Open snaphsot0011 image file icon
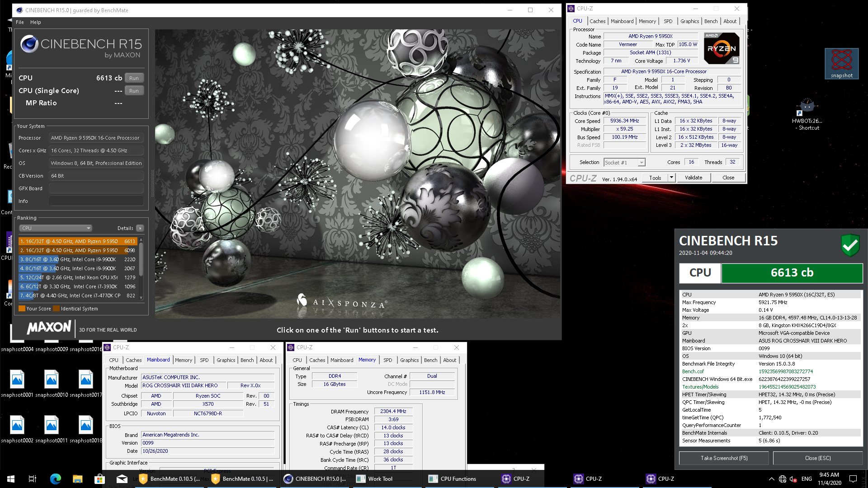Image resolution: width=868 pixels, height=488 pixels. pyautogui.click(x=52, y=429)
